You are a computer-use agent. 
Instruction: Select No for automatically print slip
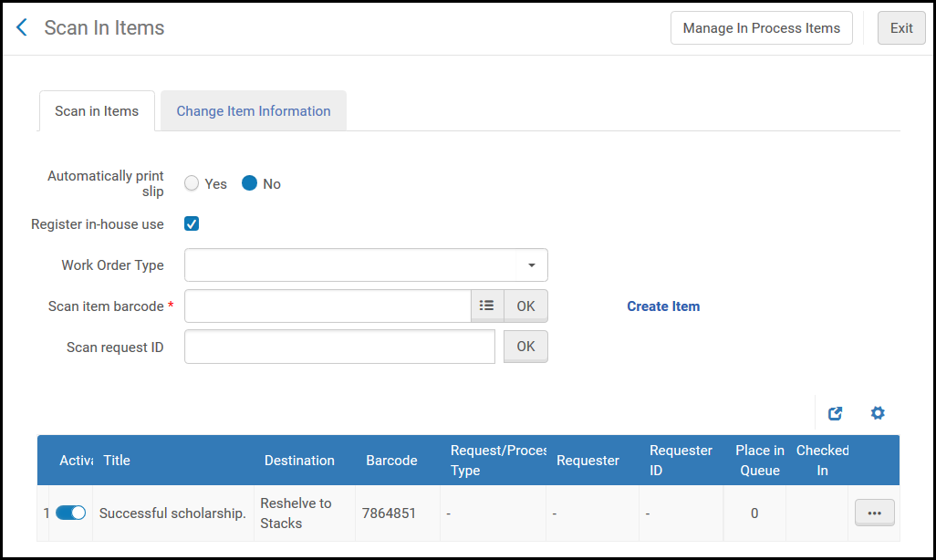tap(250, 183)
